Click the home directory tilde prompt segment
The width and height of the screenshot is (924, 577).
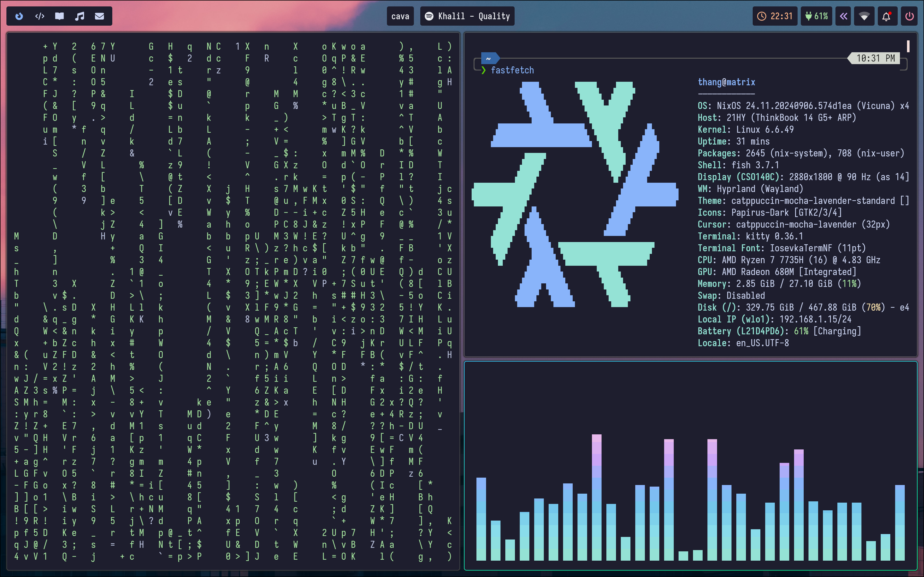[488, 58]
